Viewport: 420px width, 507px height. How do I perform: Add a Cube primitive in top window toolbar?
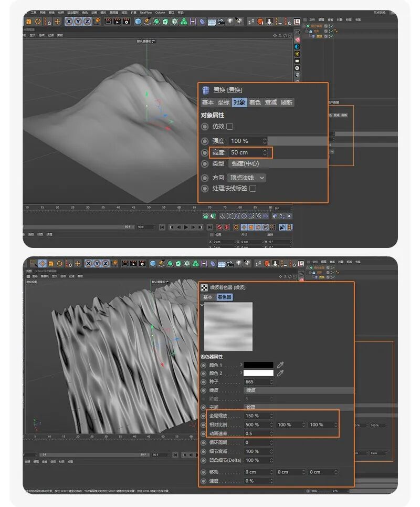point(138,22)
